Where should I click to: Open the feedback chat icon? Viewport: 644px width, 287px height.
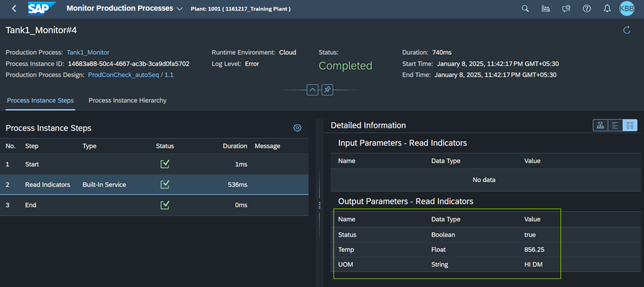point(566,9)
